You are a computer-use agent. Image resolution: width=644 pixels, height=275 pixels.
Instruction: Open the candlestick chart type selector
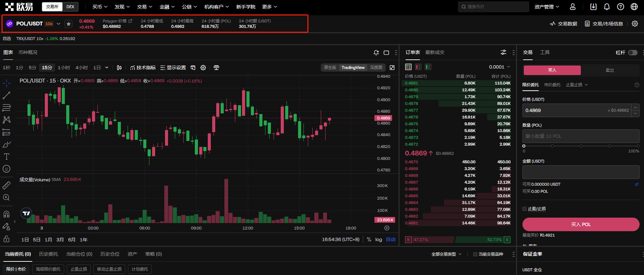(x=119, y=68)
